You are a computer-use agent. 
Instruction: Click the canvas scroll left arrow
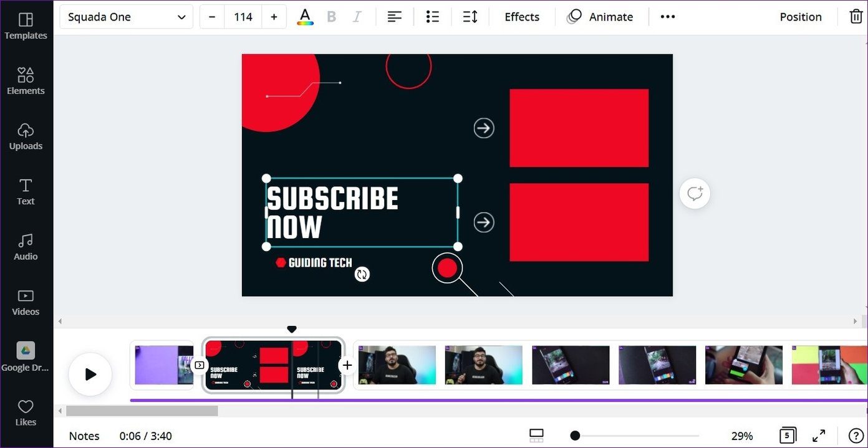point(60,322)
